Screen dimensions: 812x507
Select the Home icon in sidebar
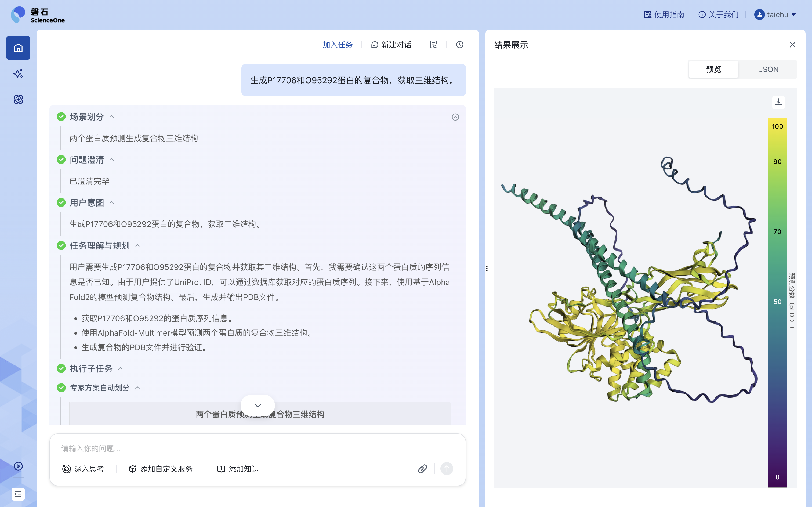tap(18, 48)
